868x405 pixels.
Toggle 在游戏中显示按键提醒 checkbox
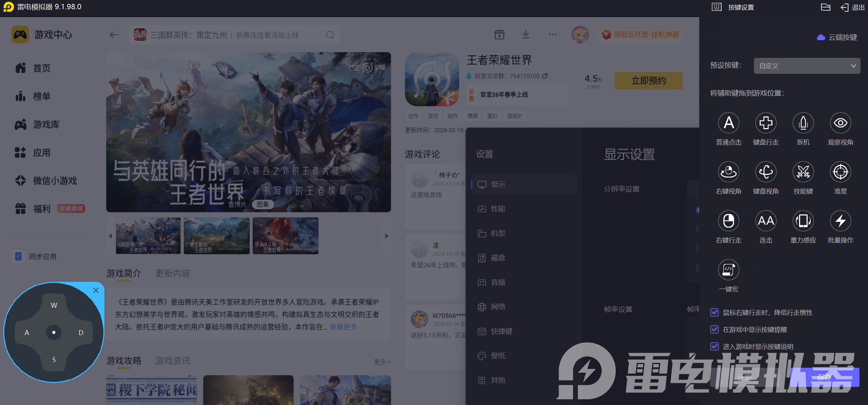[715, 329]
